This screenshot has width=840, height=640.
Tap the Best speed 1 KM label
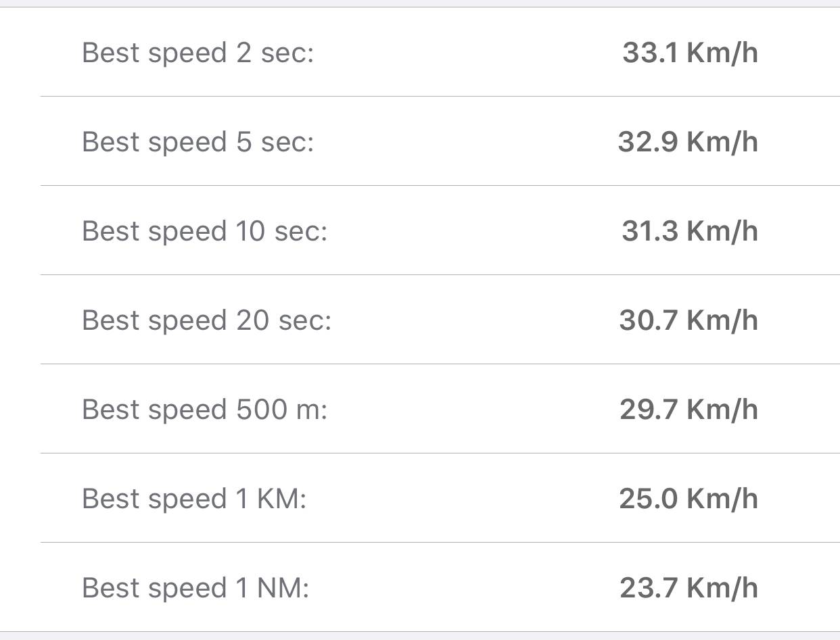coord(194,499)
